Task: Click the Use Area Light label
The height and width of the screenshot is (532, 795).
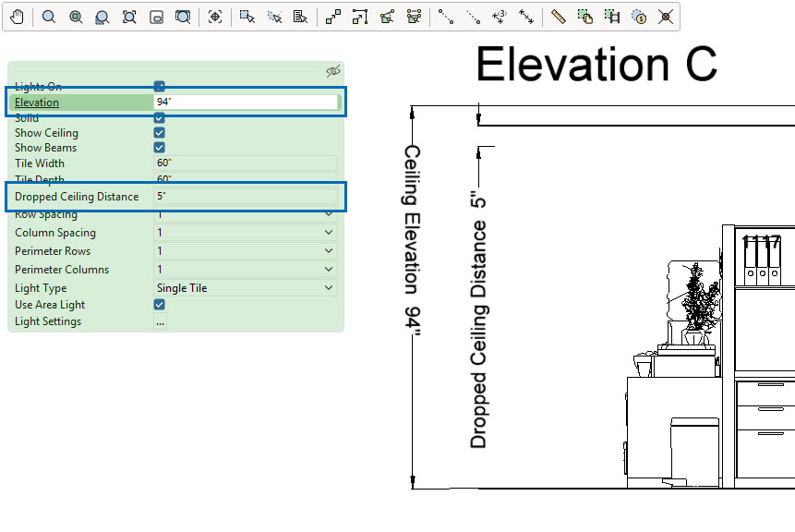Action: pos(50,305)
